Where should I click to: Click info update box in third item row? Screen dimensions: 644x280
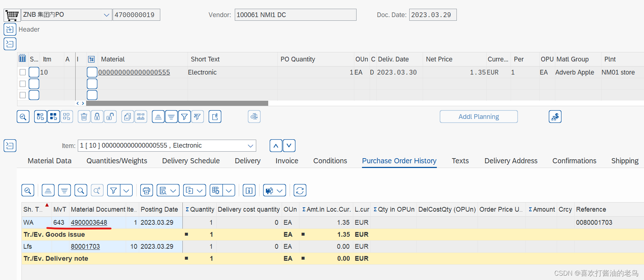click(92, 95)
